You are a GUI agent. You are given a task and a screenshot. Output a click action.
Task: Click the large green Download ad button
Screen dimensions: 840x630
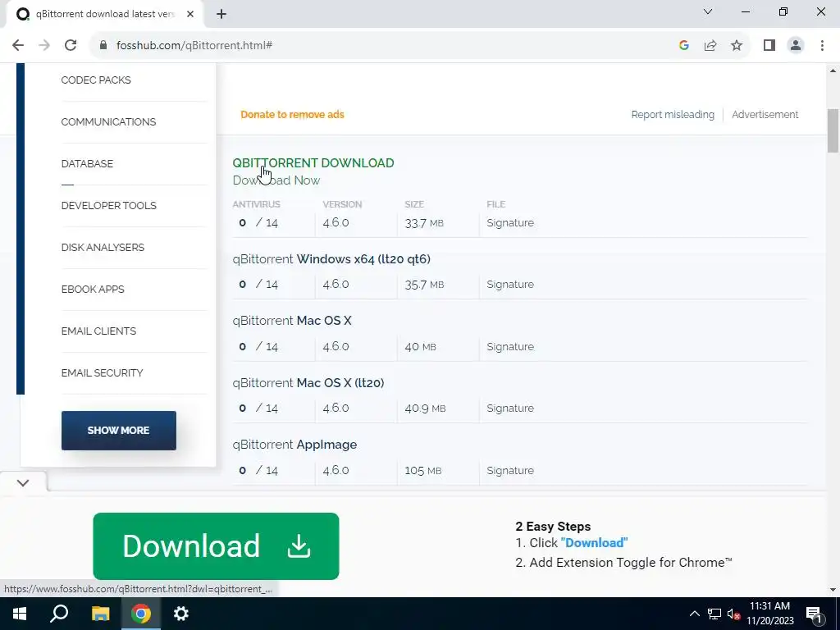216,546
